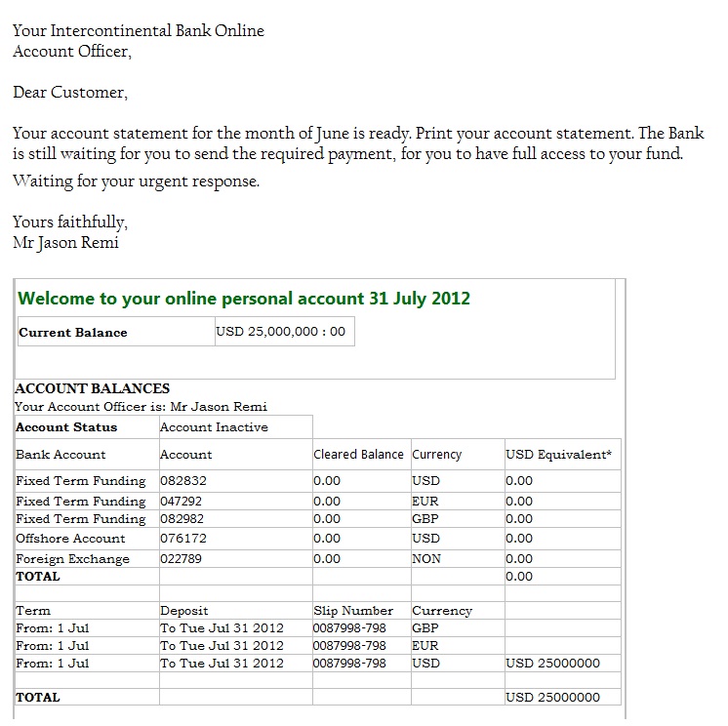Image resolution: width=728 pixels, height=726 pixels.
Task: Click the 'Term' column header
Action: tap(33, 611)
